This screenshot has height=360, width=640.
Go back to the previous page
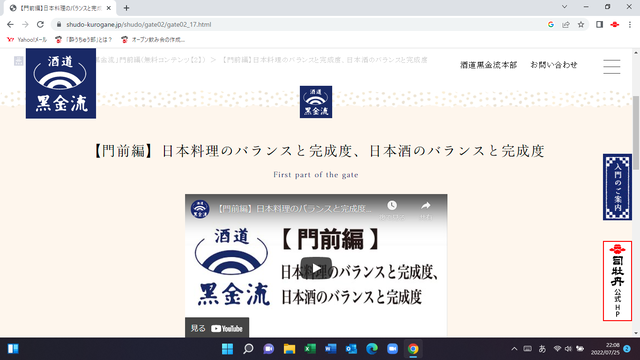click(x=10, y=24)
